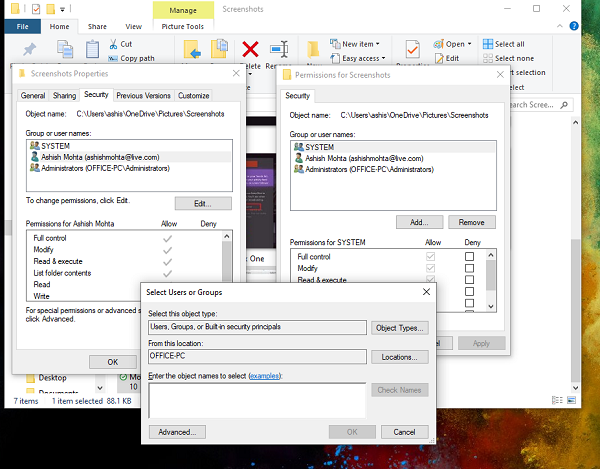
Task: Click the Pin to Quick access icon
Action: (27, 50)
